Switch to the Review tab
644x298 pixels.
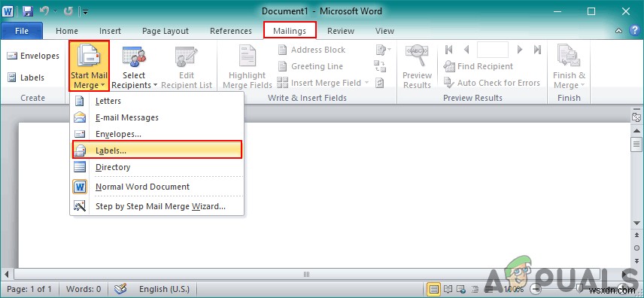(x=341, y=31)
